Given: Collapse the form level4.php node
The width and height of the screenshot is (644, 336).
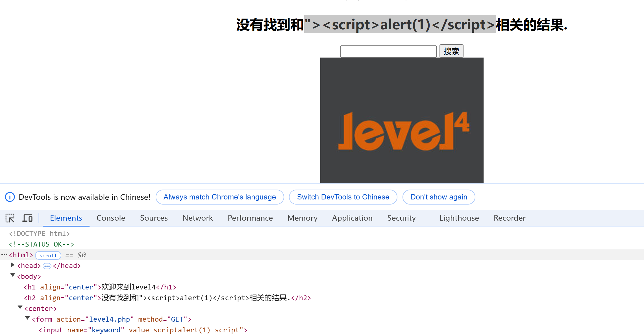Looking at the screenshot, I should [27, 318].
